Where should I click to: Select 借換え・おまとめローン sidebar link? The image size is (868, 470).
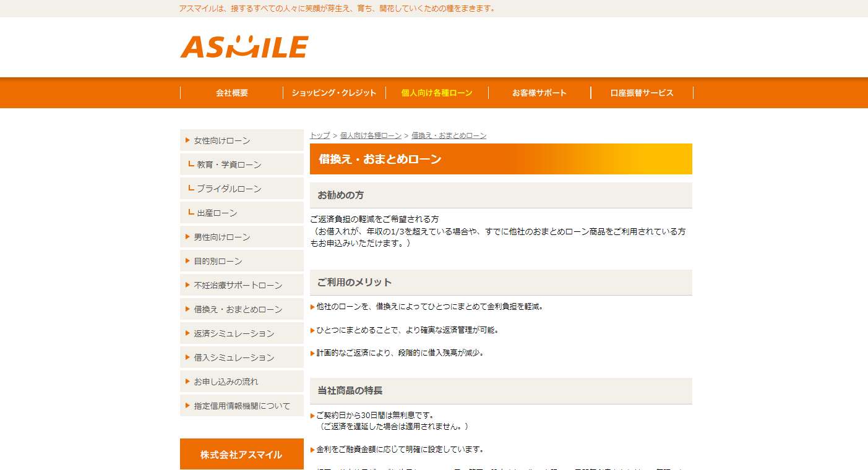coord(242,309)
